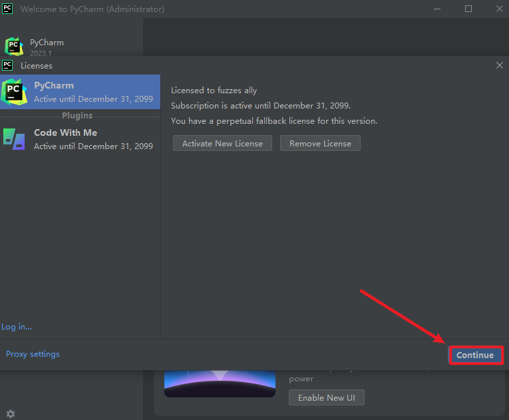
Task: Open the Log in... link
Action: pos(17,326)
